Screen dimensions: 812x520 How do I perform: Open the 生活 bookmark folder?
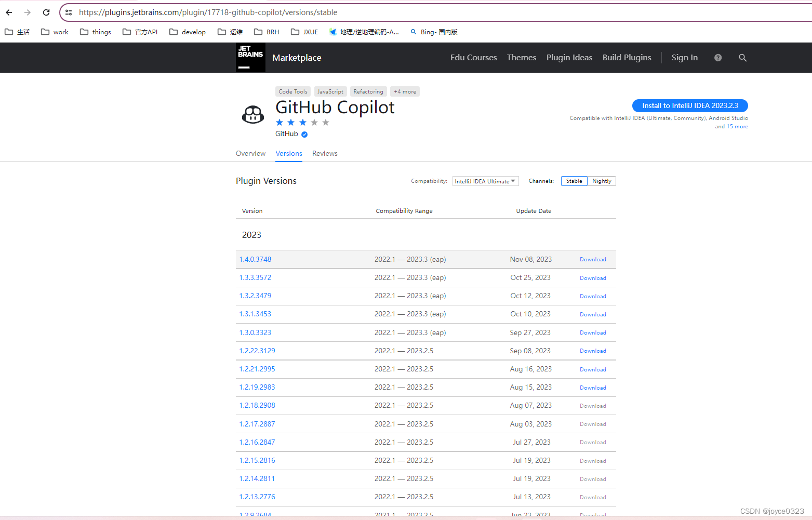pos(17,32)
